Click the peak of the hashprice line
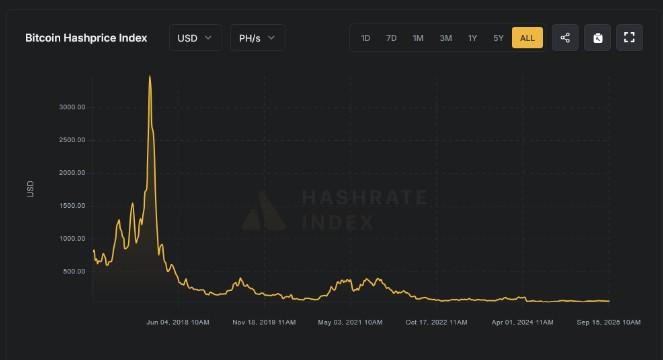This screenshot has width=663, height=360. 150,77
